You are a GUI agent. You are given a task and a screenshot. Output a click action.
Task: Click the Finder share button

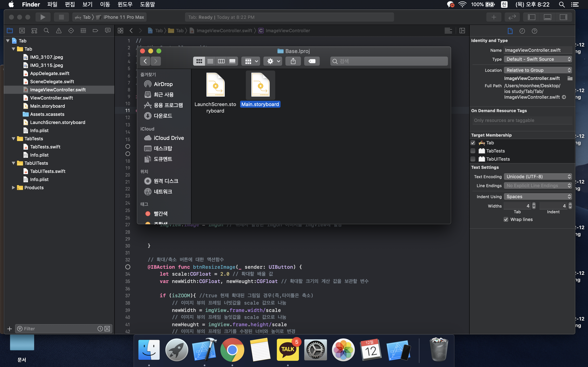pos(293,61)
